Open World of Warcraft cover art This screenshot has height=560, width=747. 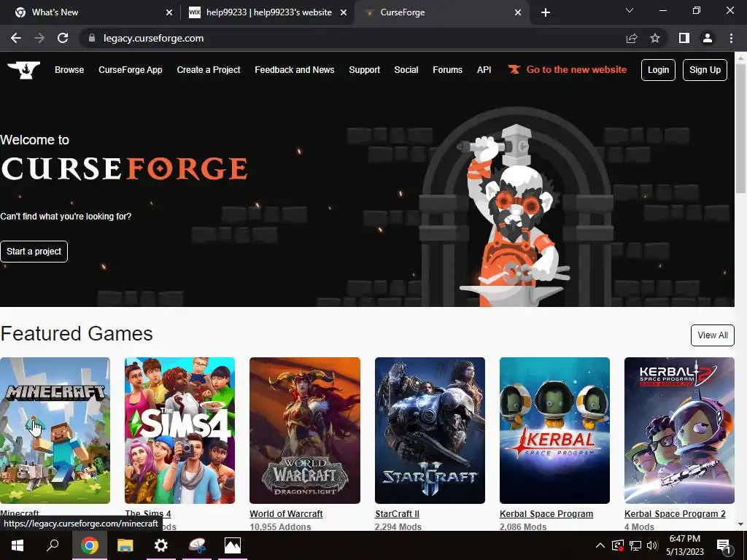pos(304,430)
